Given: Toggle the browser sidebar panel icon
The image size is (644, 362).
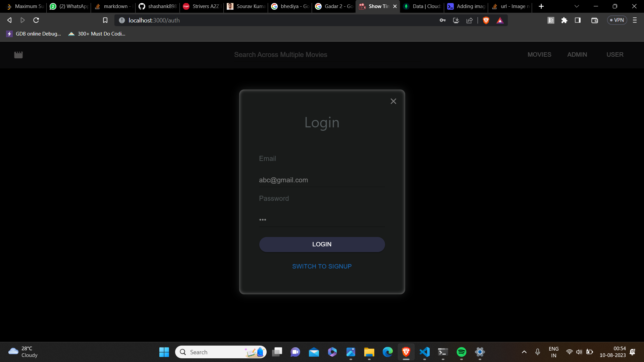Looking at the screenshot, I should pos(578,20).
